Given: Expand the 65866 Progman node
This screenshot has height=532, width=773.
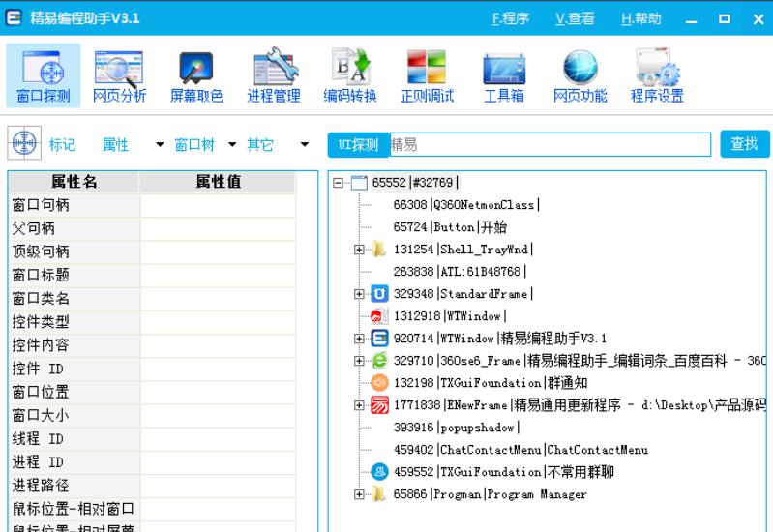Looking at the screenshot, I should click(359, 494).
